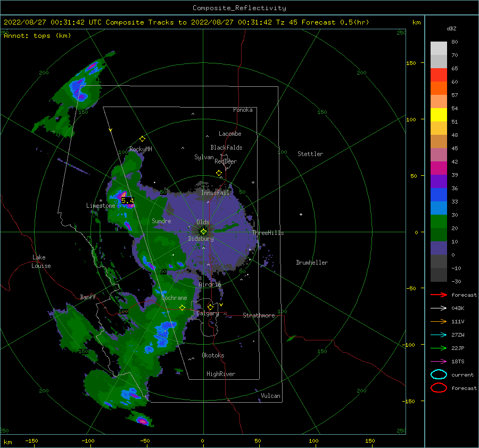Select the Airdrie label
Image resolution: width=479 pixels, height=448 pixels.
click(210, 284)
